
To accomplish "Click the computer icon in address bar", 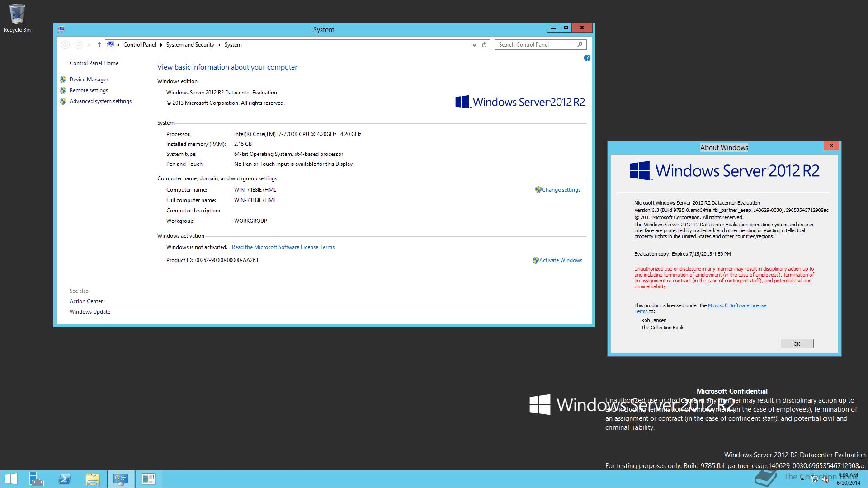I will (110, 44).
